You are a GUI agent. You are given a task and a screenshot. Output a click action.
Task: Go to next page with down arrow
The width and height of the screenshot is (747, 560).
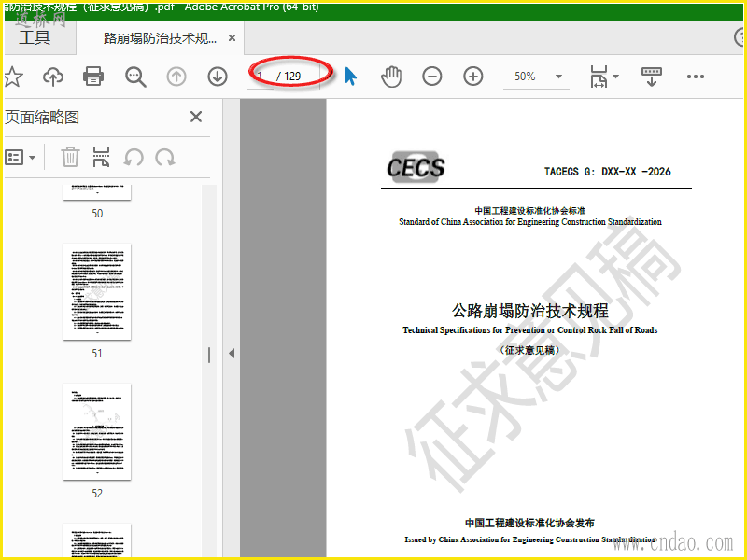click(218, 77)
